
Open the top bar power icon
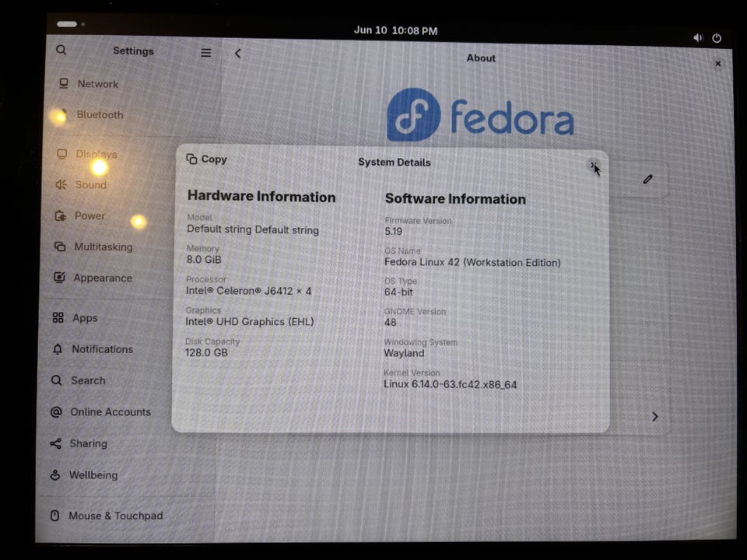point(717,38)
